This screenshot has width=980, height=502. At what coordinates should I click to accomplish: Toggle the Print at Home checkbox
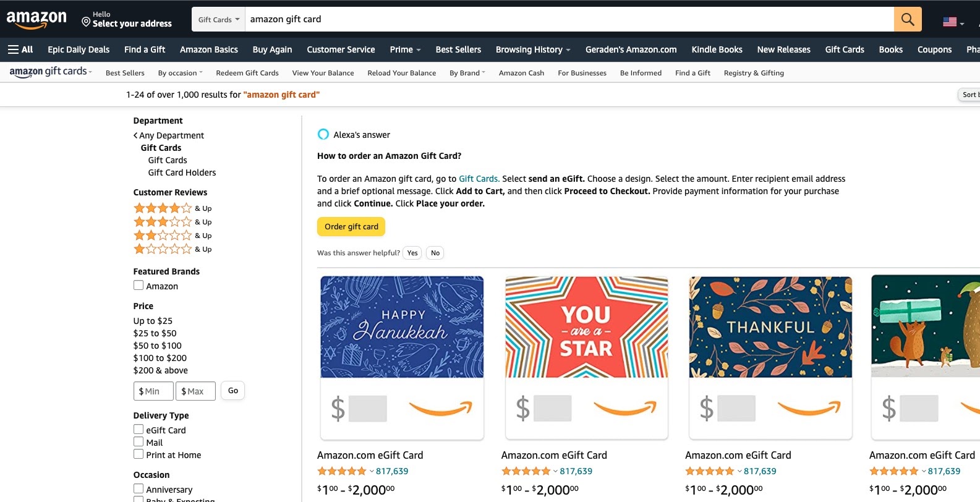click(138, 454)
